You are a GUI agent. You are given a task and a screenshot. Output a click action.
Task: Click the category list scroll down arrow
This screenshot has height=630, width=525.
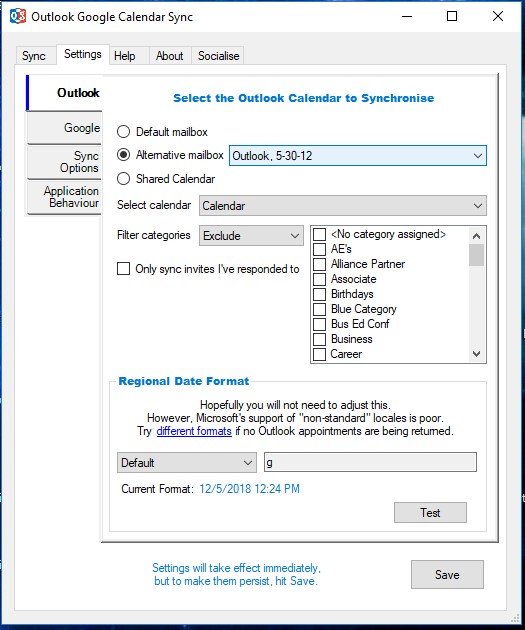(x=476, y=354)
